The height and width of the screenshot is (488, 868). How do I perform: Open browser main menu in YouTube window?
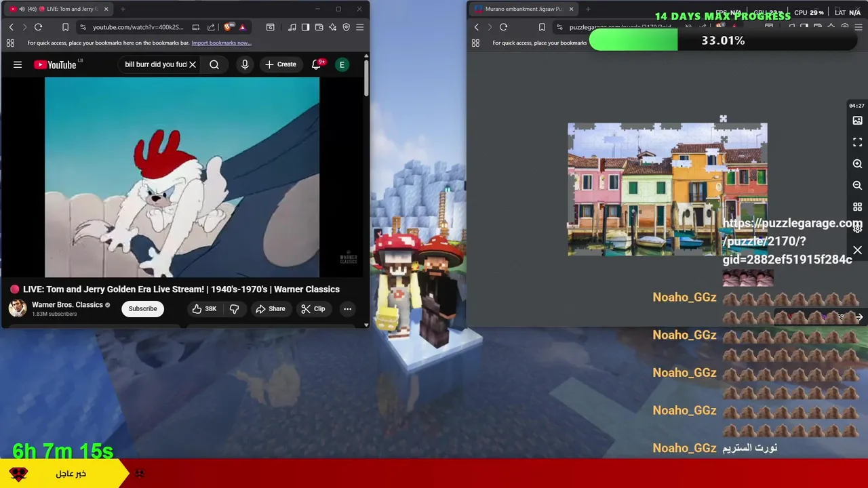359,27
